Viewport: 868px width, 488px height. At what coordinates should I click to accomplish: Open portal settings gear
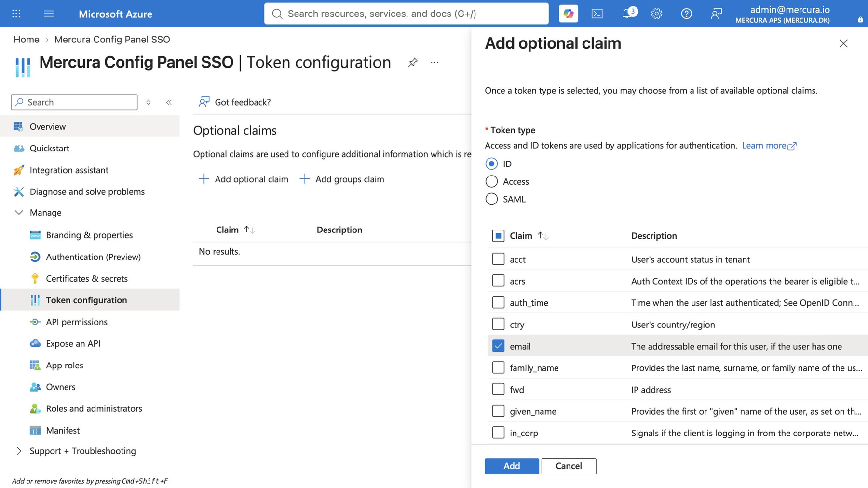[656, 14]
